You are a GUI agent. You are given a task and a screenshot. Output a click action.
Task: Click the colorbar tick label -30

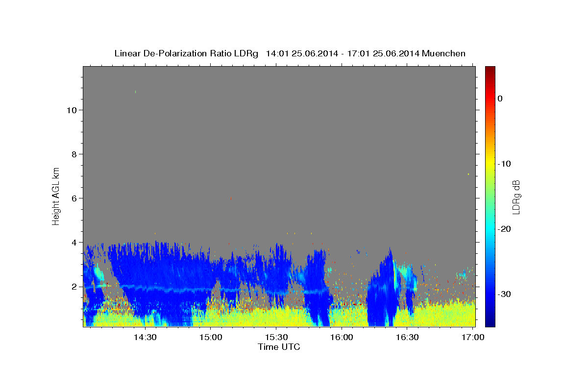[504, 294]
